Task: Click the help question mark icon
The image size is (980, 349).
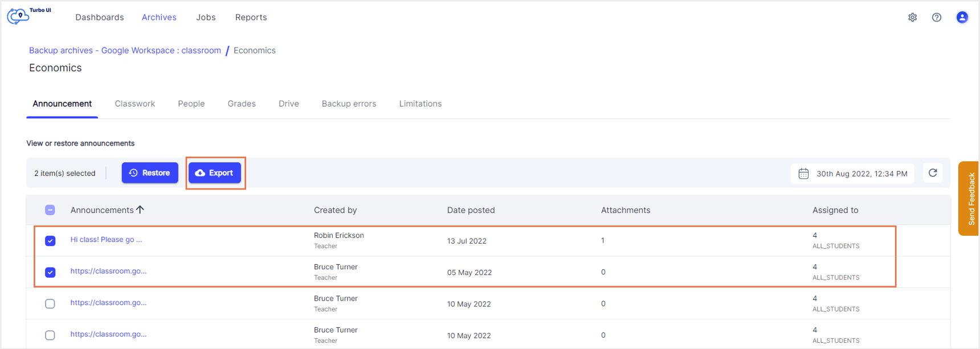Action: (x=937, y=17)
